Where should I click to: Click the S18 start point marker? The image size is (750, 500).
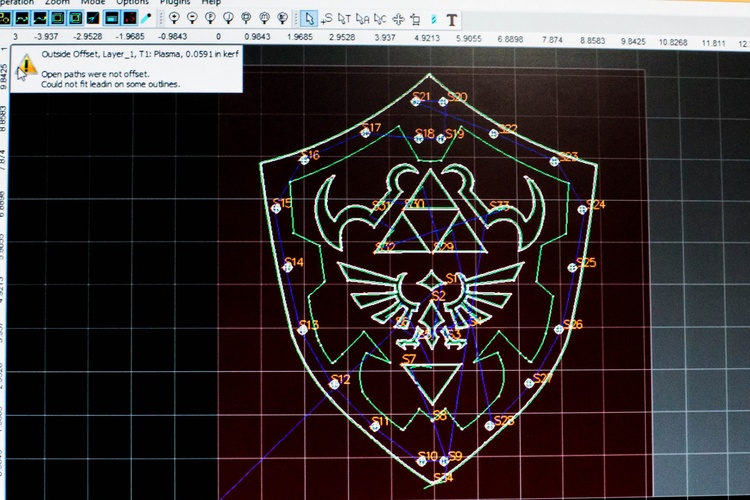419,139
